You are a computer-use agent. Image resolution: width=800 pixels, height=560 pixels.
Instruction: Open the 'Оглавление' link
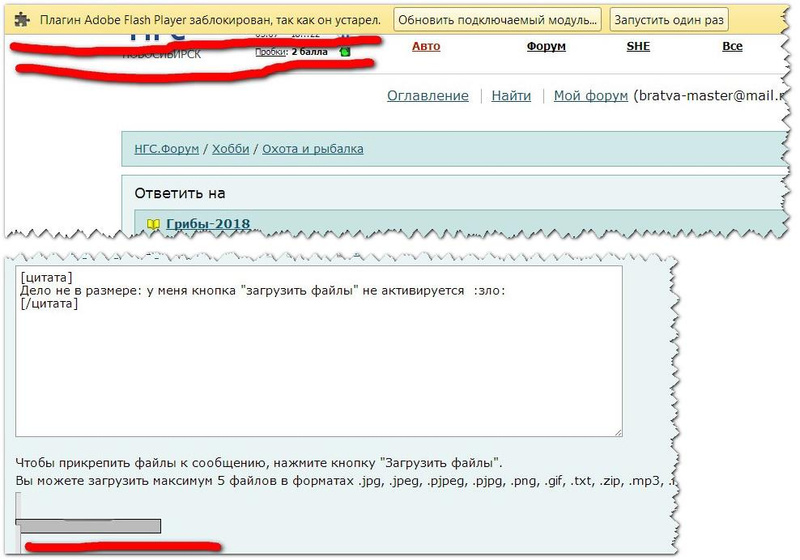[427, 96]
